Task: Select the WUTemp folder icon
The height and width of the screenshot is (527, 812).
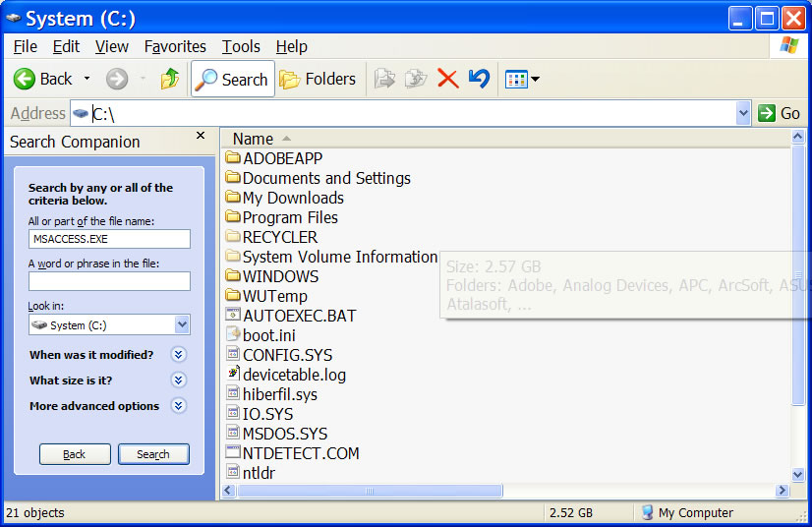Action: pos(234,295)
